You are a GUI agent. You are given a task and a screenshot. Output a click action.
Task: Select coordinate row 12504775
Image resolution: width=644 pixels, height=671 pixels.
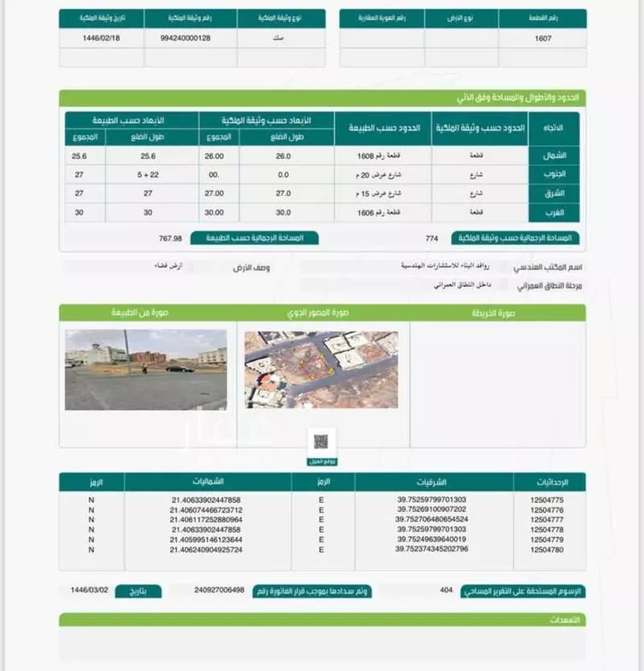(x=548, y=499)
